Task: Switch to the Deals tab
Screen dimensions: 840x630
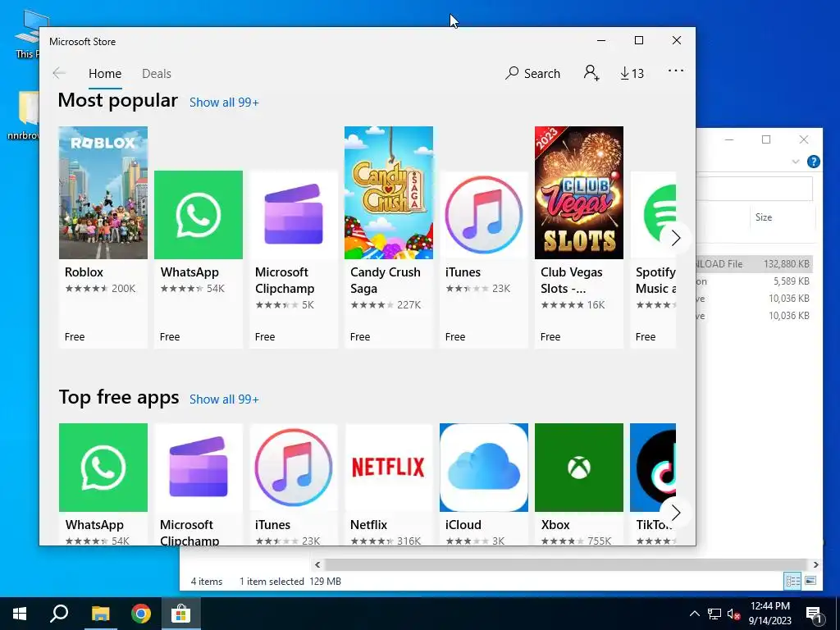Action: pyautogui.click(x=157, y=73)
